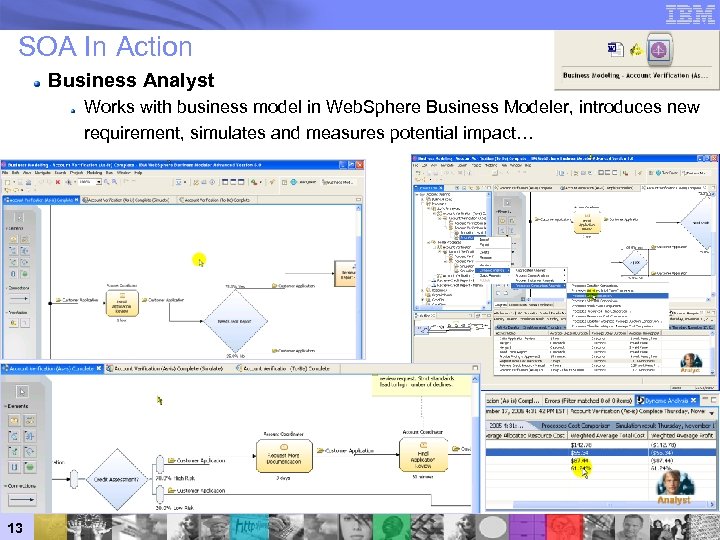Choose selection arrow tool in top-left window palette
720x540 pixels.
[19, 217]
